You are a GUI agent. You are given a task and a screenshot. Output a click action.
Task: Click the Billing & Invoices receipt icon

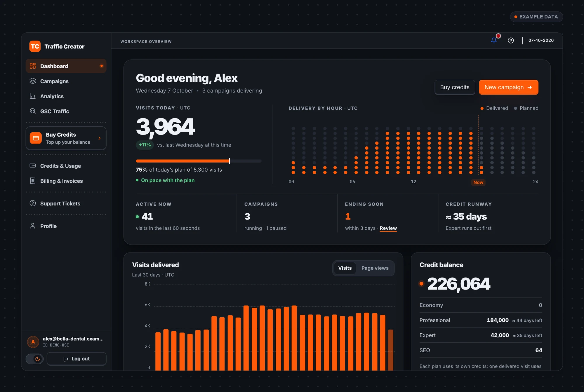coord(33,181)
